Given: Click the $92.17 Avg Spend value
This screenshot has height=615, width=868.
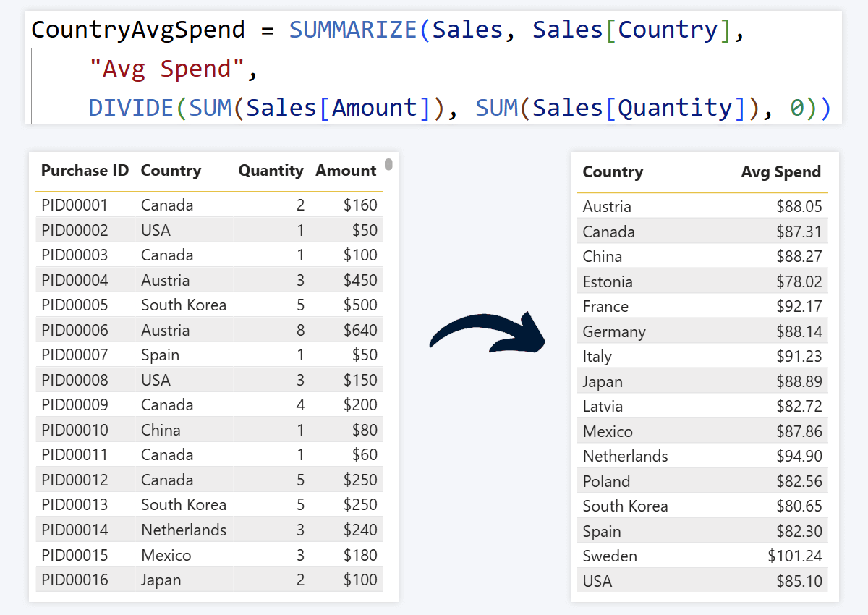Looking at the screenshot, I should 799,307.
